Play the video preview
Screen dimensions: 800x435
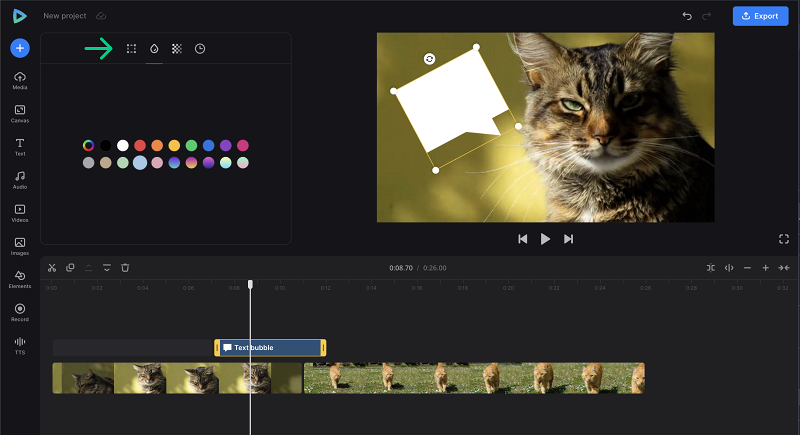click(545, 239)
